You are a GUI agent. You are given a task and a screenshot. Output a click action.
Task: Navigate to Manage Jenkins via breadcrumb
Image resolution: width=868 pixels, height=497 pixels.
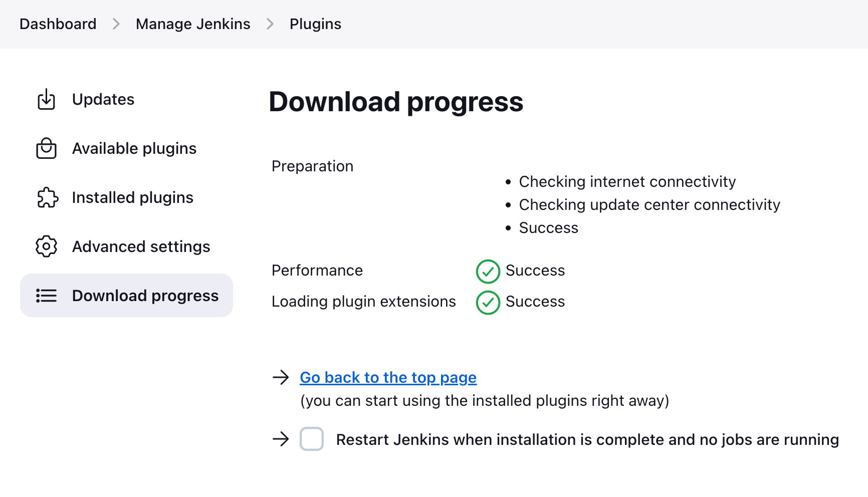pos(192,24)
